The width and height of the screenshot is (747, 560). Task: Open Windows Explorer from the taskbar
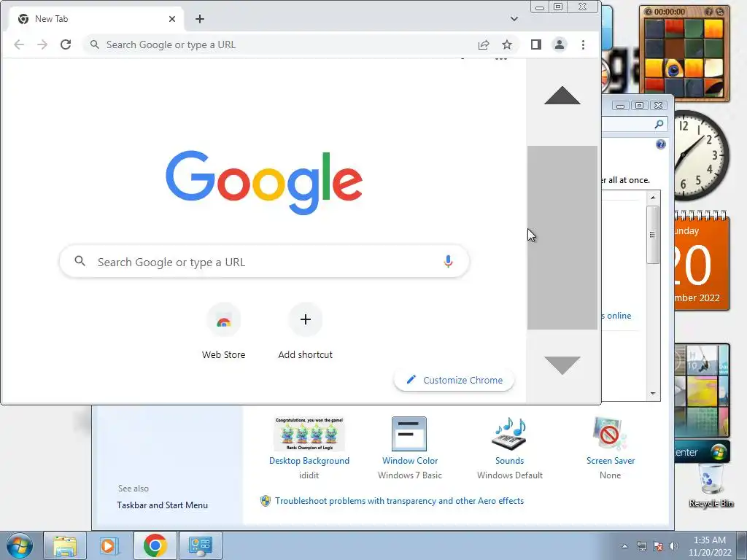pyautogui.click(x=65, y=545)
